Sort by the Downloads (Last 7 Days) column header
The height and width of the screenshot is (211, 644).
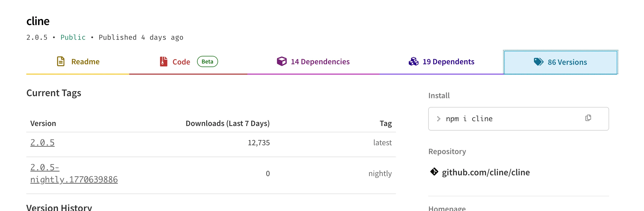point(227,123)
